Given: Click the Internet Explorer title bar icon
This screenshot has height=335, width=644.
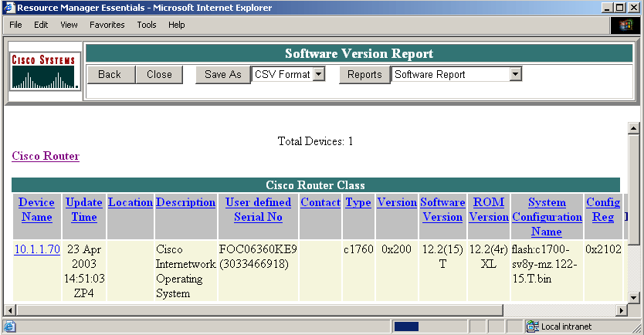Looking at the screenshot, I should pyautogui.click(x=9, y=8).
